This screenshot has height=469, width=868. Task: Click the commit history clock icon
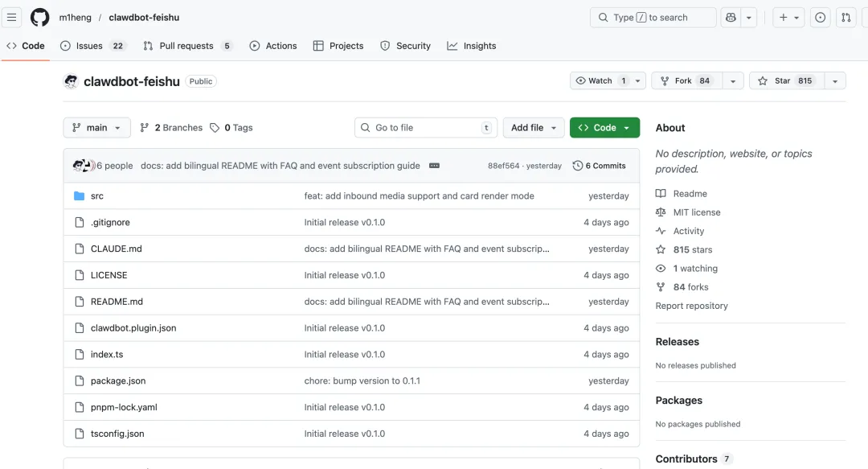coord(577,166)
